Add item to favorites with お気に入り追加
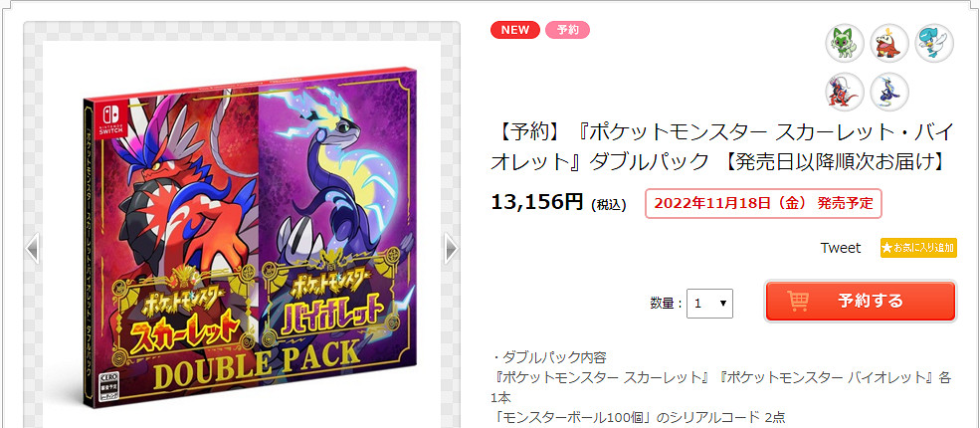The image size is (980, 428). click(x=918, y=248)
